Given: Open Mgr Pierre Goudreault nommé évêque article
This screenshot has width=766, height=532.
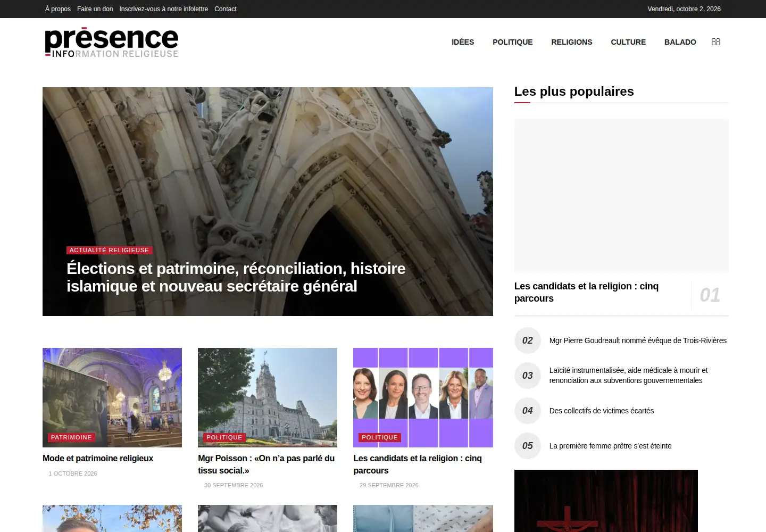Looking at the screenshot, I should tap(638, 340).
